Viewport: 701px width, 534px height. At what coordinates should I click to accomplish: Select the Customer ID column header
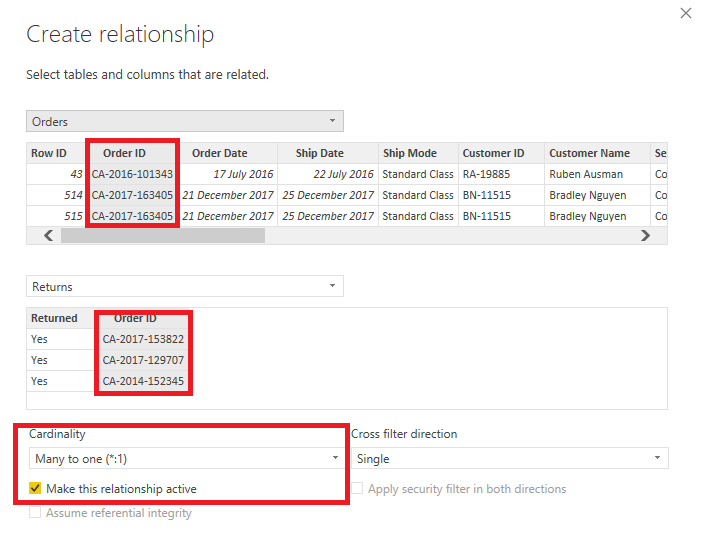[x=493, y=153]
